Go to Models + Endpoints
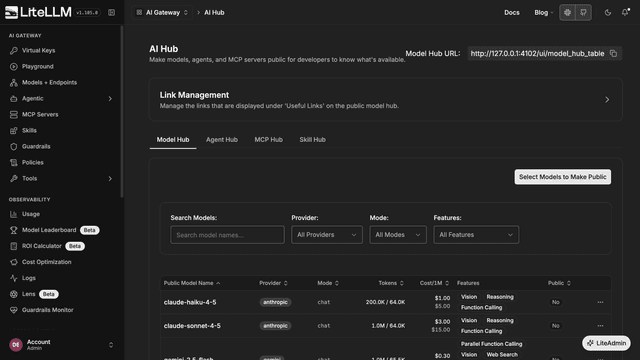 pos(49,82)
